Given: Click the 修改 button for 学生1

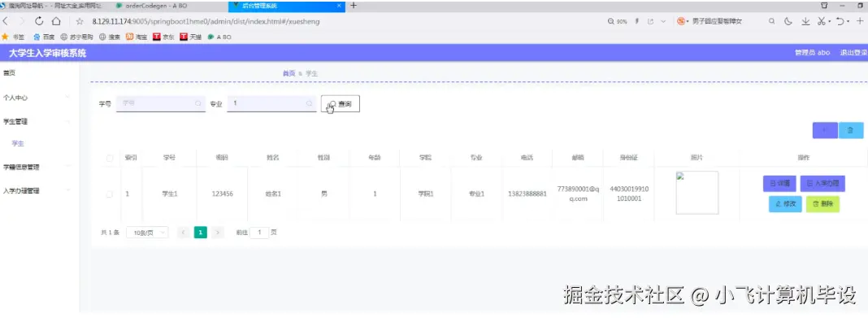Looking at the screenshot, I should (x=786, y=204).
